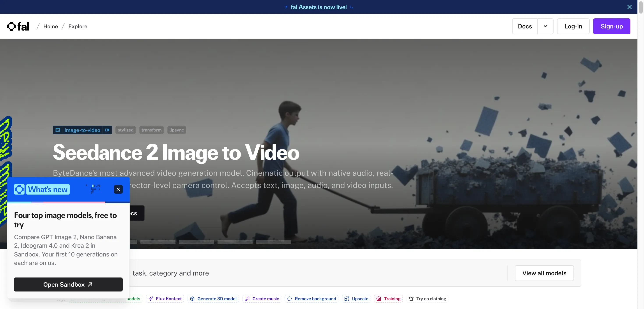Click the "What's new" label in the popup

point(48,189)
